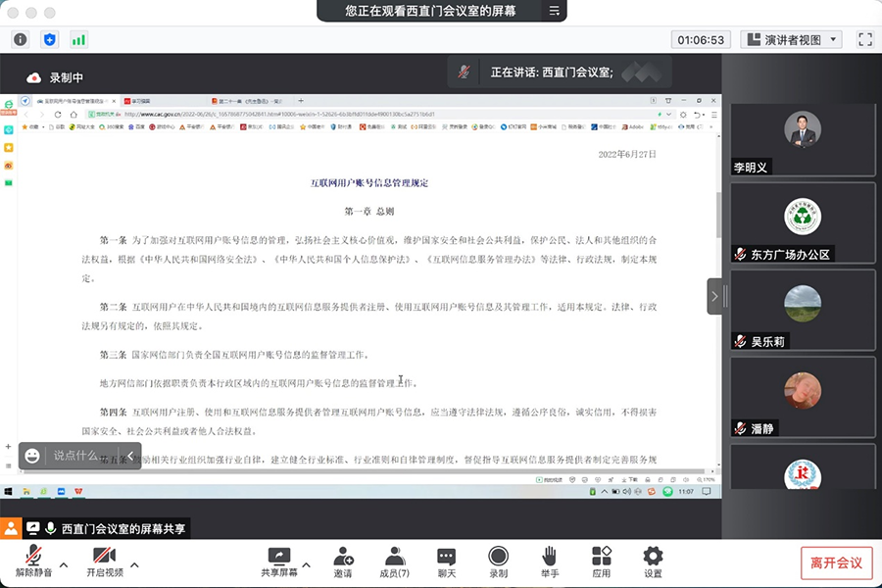Open the Invite (邀请) panel

(x=343, y=562)
